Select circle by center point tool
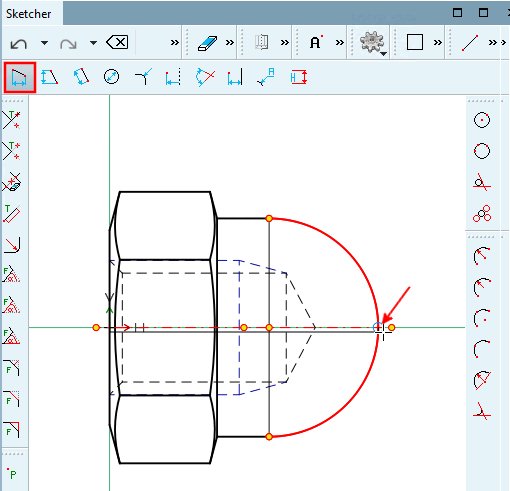Screen dimensions: 510x491 point(482,120)
